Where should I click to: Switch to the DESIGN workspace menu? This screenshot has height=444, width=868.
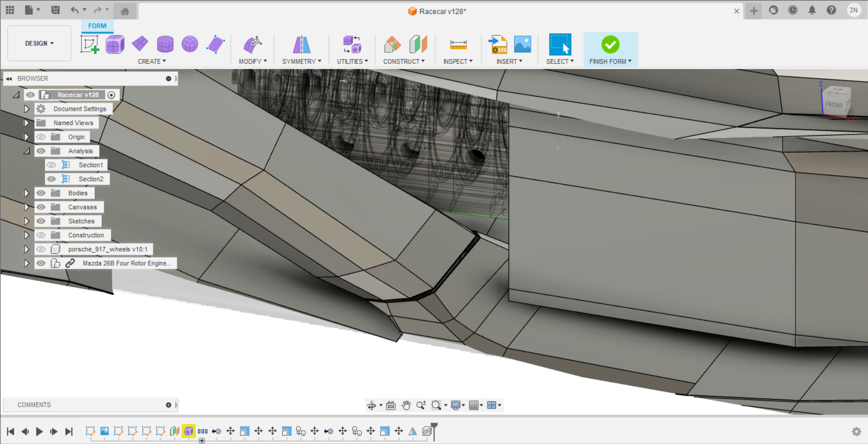(x=39, y=43)
